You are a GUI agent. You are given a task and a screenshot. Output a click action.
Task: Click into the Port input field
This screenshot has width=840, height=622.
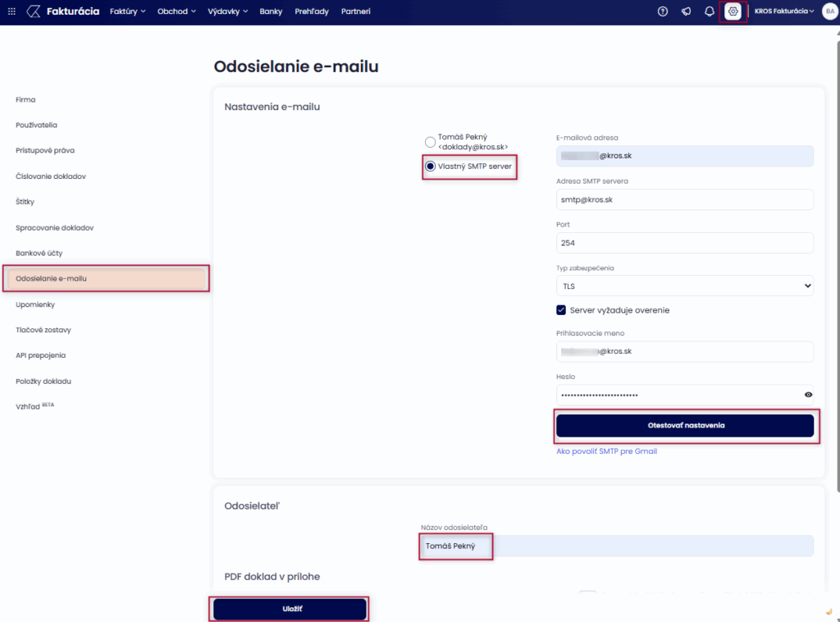(684, 243)
